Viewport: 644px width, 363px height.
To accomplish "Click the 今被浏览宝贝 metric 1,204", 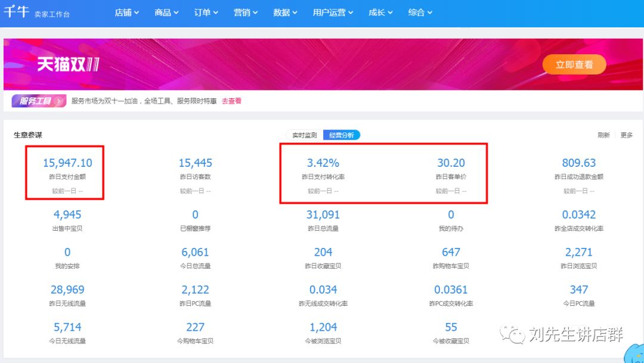I will pyautogui.click(x=323, y=327).
